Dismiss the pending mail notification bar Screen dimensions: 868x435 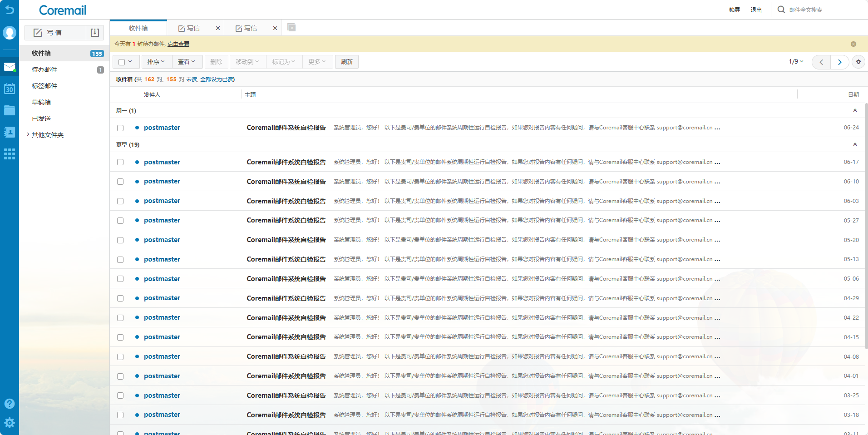coord(853,44)
